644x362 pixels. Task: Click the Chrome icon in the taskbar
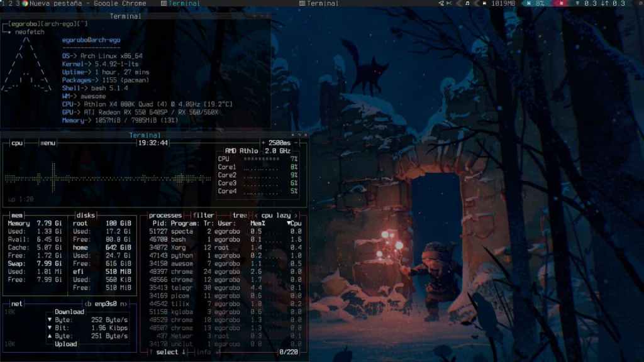tap(25, 3)
